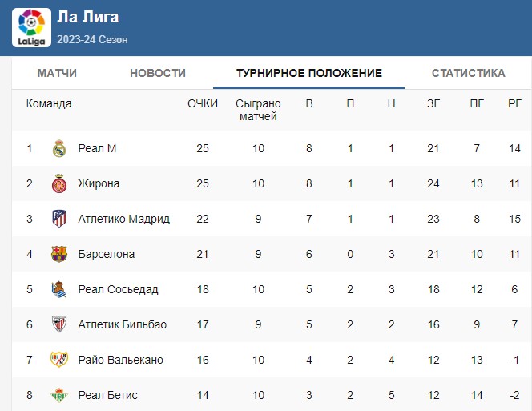
Task: Open the Барселона team link
Action: tap(107, 254)
